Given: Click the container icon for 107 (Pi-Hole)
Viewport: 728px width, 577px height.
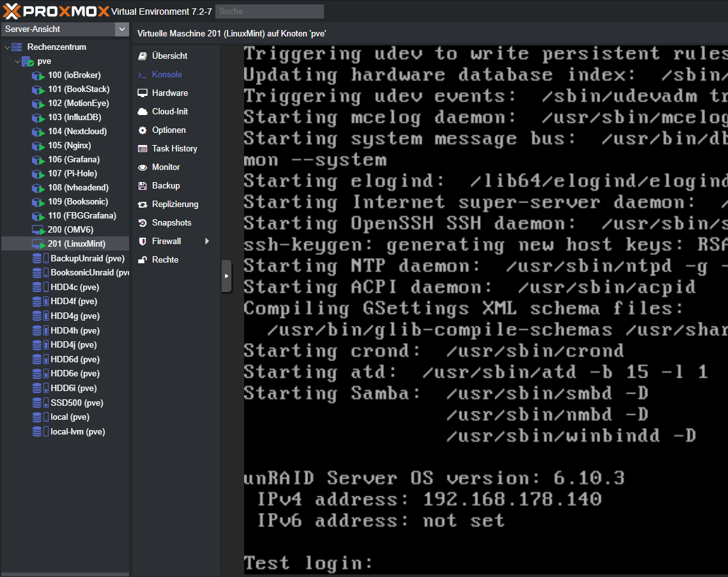Looking at the screenshot, I should click(38, 174).
